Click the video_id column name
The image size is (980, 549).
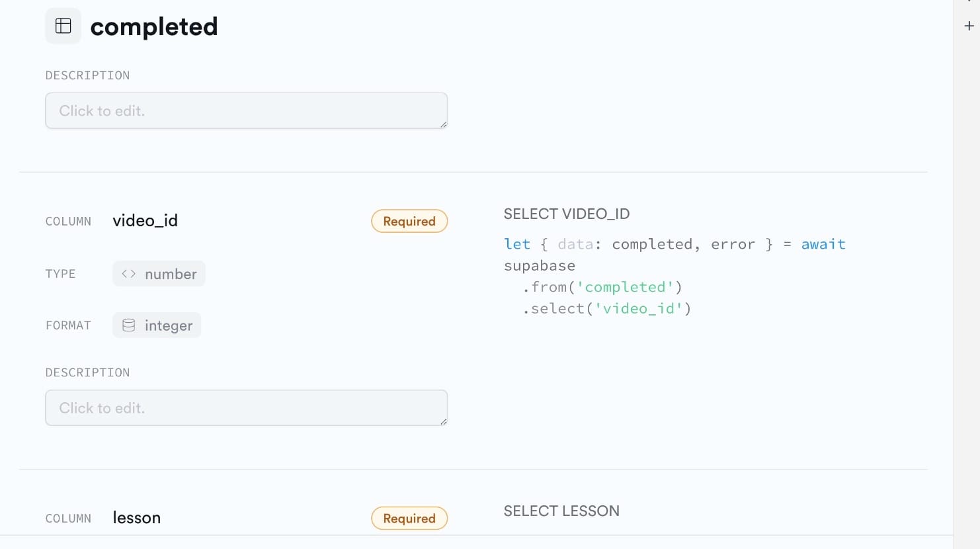[x=145, y=220]
